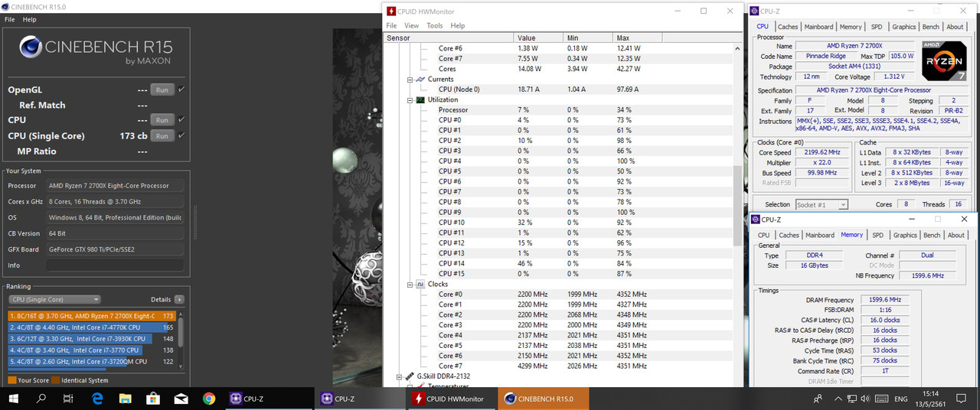Select the CPU (Node 0) currents row

pyautogui.click(x=558, y=89)
